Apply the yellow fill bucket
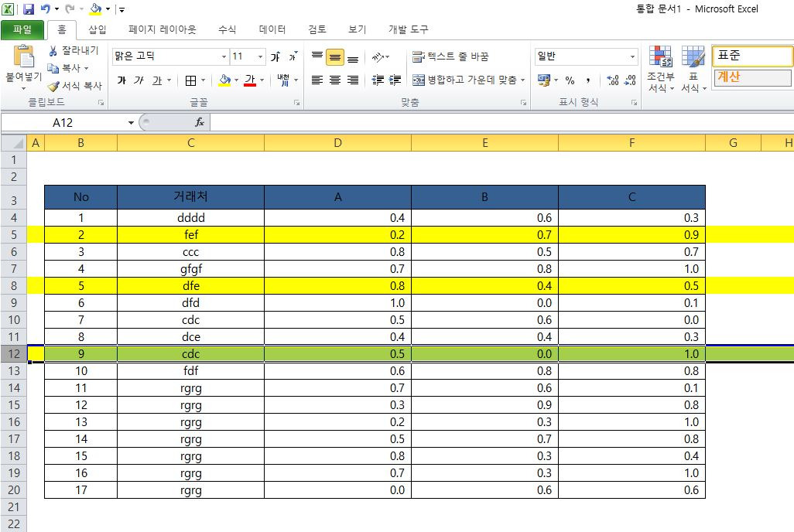Viewport: 794px width, 532px height. point(225,80)
